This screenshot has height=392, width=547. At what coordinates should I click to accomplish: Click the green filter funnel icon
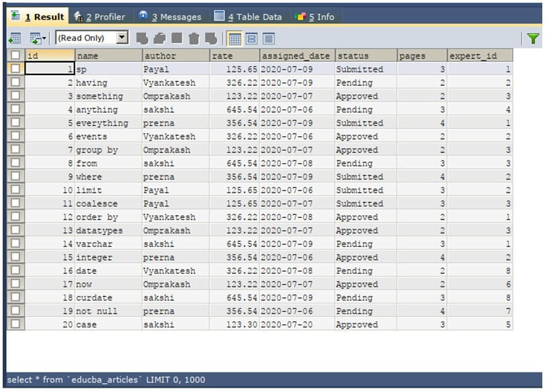(534, 38)
